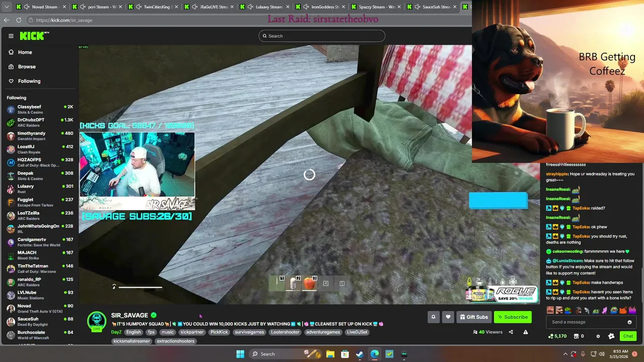Open TimTheTatman followed channel
The width and height of the screenshot is (644, 362).
[39, 268]
